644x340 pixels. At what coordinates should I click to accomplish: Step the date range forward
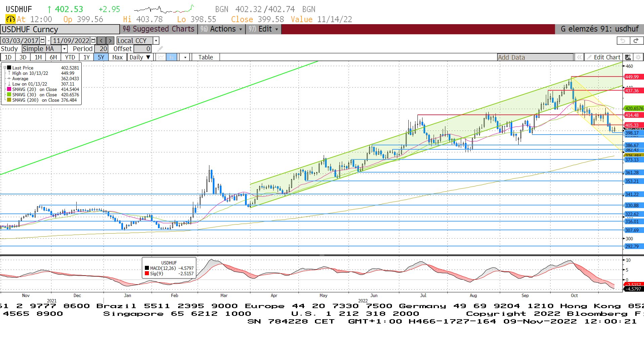[x=110, y=41]
